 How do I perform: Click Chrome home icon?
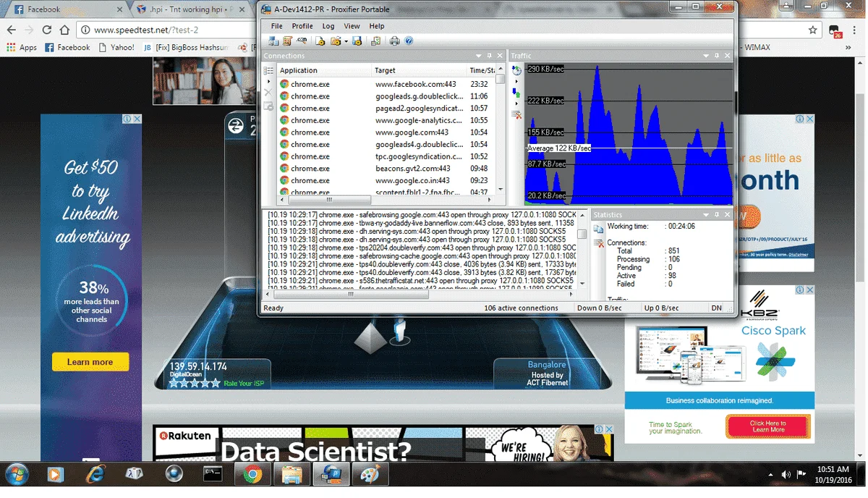[64, 30]
